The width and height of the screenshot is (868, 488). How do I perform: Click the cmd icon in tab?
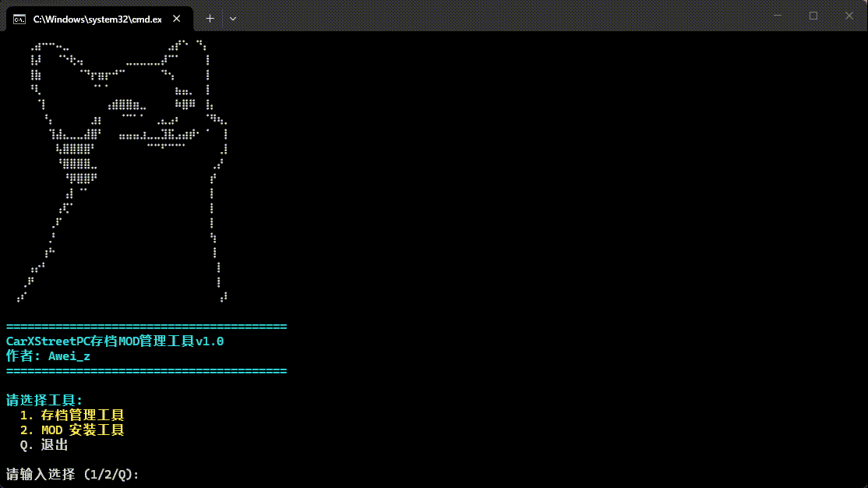[19, 19]
